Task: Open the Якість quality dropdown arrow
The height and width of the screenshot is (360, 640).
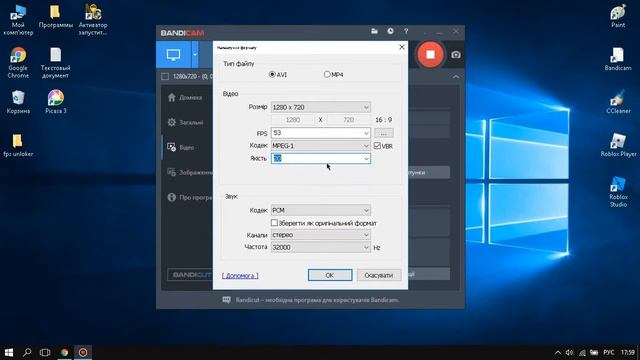Action: 366,158
